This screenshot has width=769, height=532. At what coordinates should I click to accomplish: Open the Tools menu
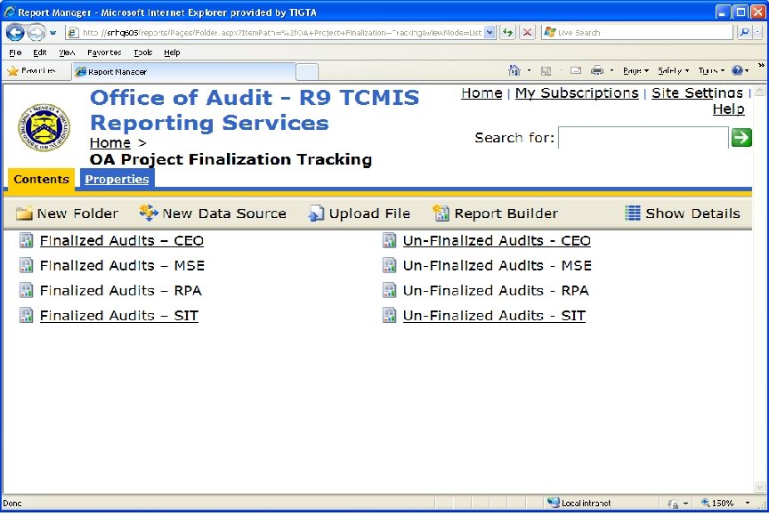coord(142,52)
